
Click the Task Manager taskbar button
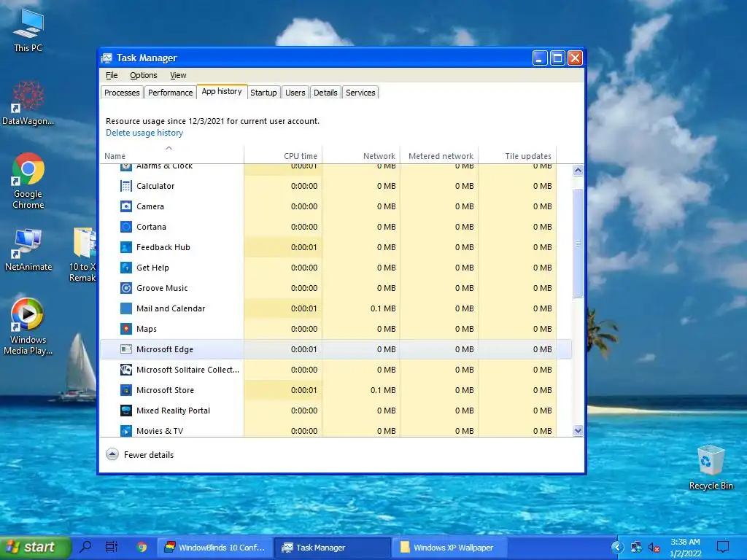tap(332, 548)
